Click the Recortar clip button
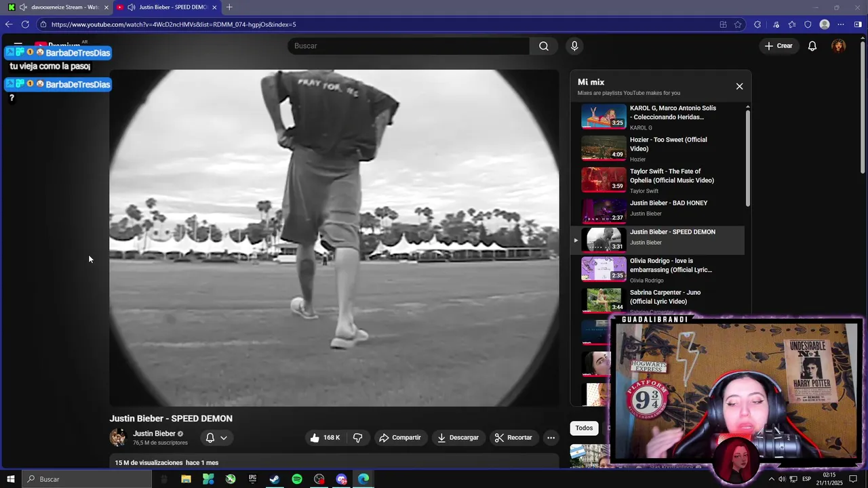This screenshot has height=488, width=868. pos(513,438)
